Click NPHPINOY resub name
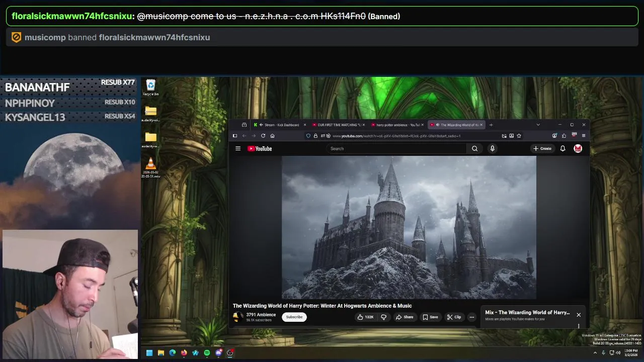 [x=30, y=103]
